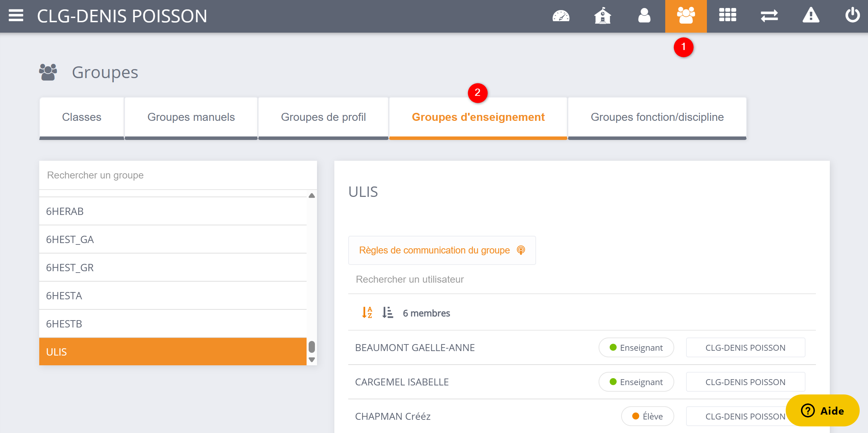Sort members alphabetically A-Z
This screenshot has height=433, width=868.
click(x=367, y=313)
